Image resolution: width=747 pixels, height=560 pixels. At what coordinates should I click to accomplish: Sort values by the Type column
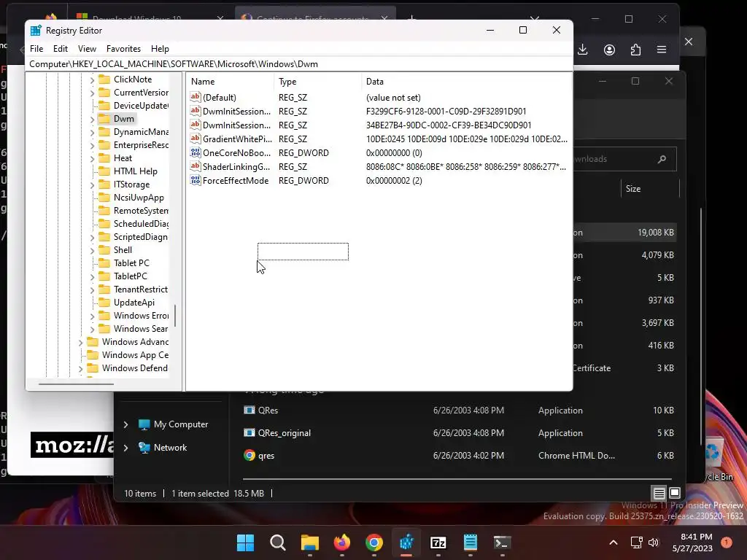coord(318,82)
